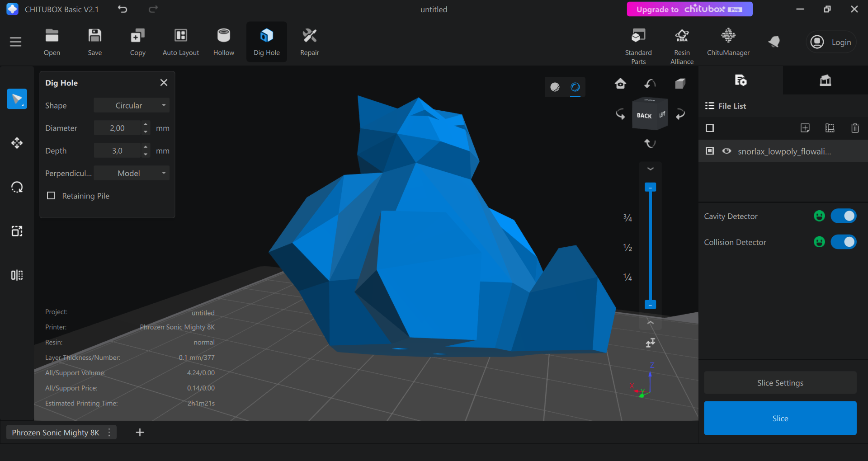Add a file with the plus icon
This screenshot has height=461, width=868.
pyautogui.click(x=805, y=128)
